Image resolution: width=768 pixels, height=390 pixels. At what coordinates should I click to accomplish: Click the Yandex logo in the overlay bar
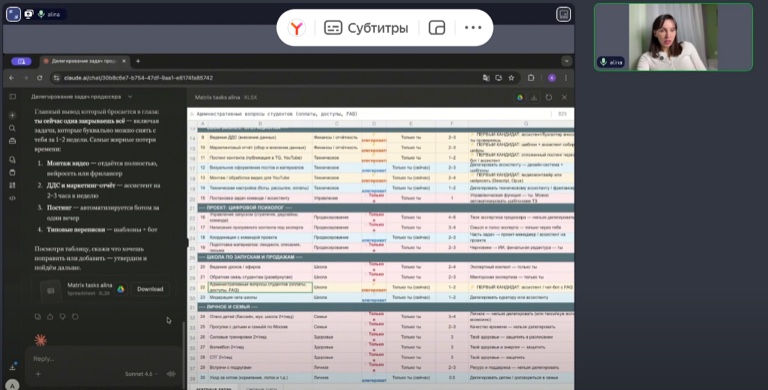pyautogui.click(x=296, y=28)
